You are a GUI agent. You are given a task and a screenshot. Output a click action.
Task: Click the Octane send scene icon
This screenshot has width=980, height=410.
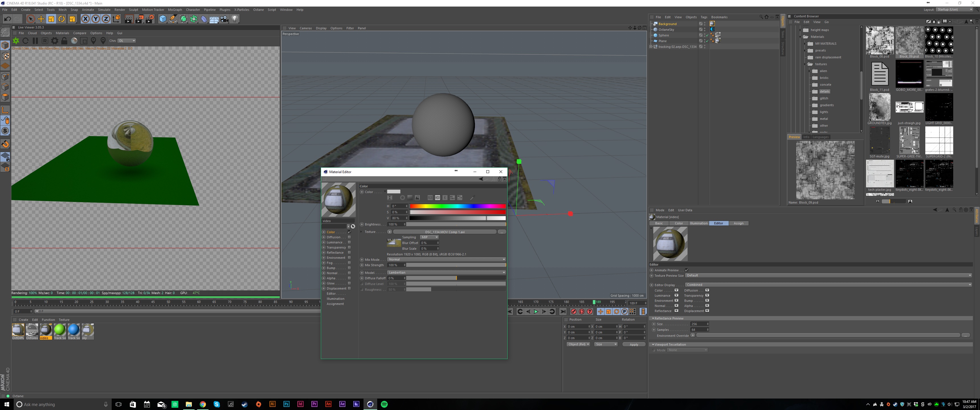click(16, 41)
